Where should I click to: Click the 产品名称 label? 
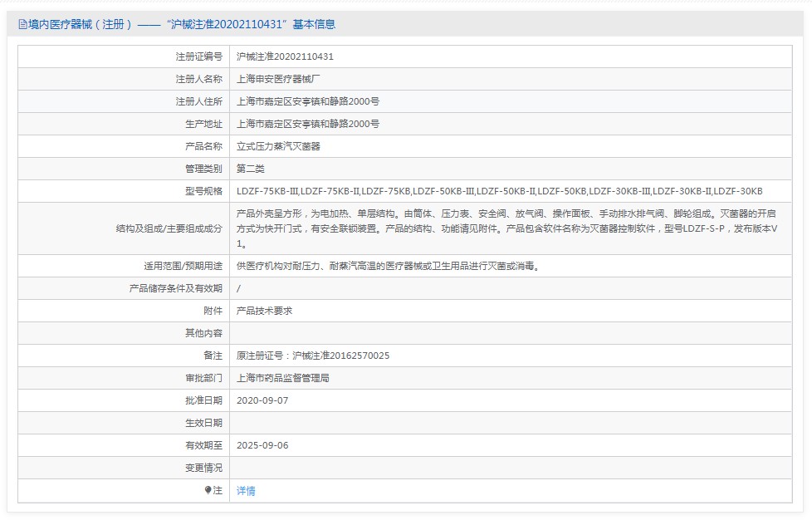click(203, 146)
